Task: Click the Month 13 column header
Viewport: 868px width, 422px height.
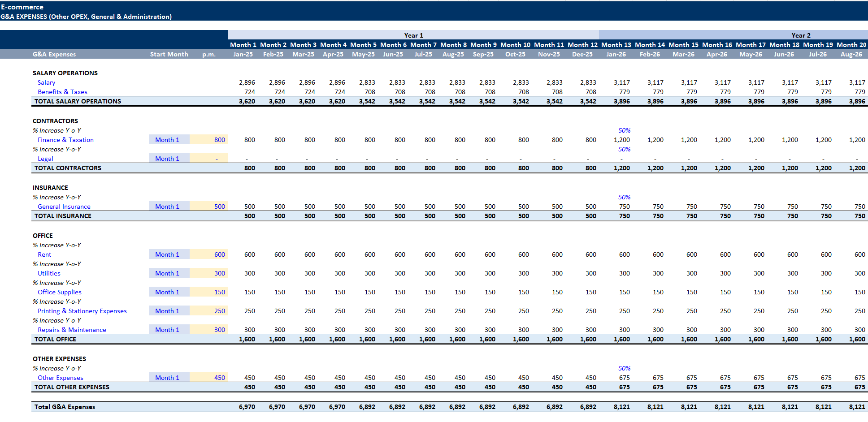Action: pos(616,45)
